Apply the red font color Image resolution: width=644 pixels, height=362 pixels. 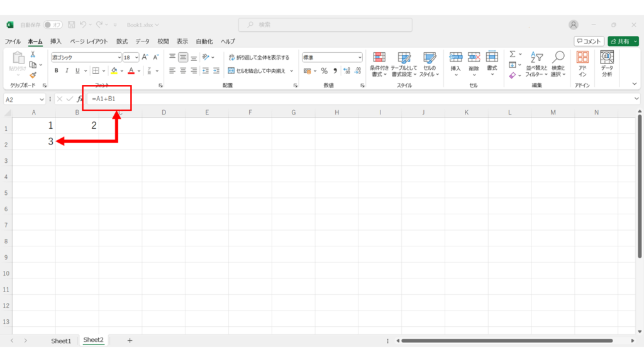pyautogui.click(x=131, y=70)
